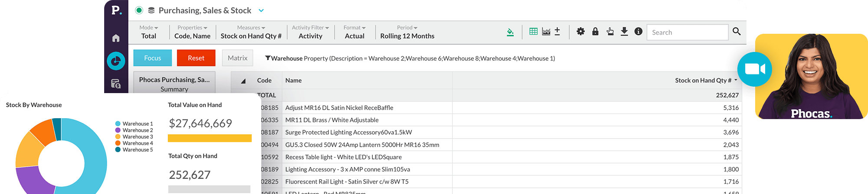
Task: Switch to grid table view icon
Action: click(533, 32)
